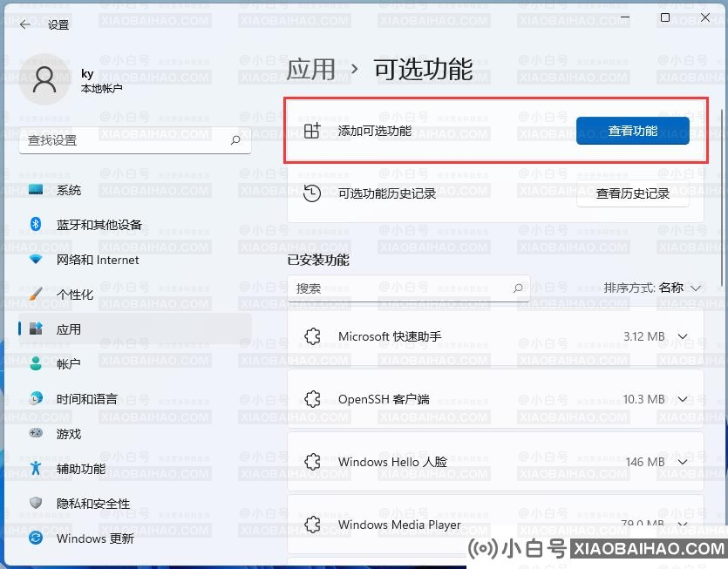Click the Bluetooth icon in sidebar

point(36,224)
